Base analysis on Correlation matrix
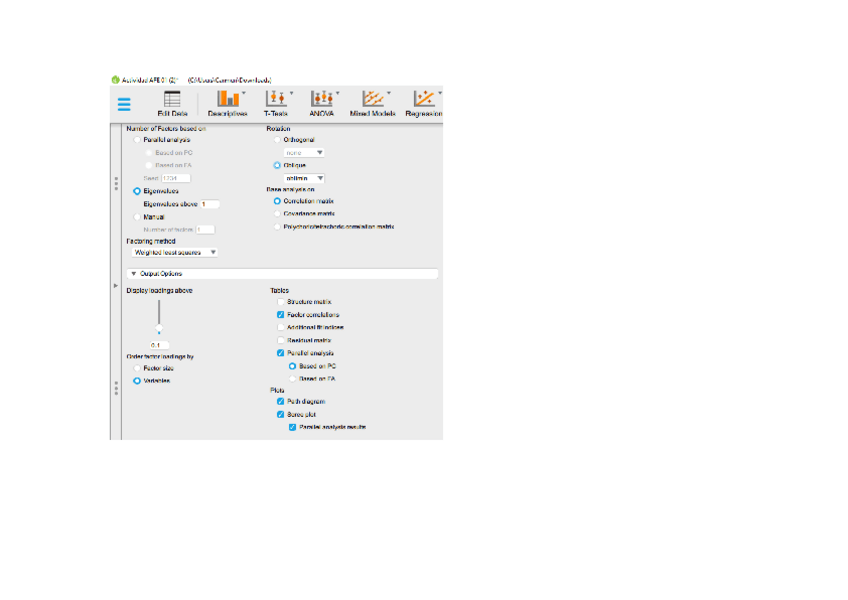Viewport: 848px width, 600px height. 277,201
